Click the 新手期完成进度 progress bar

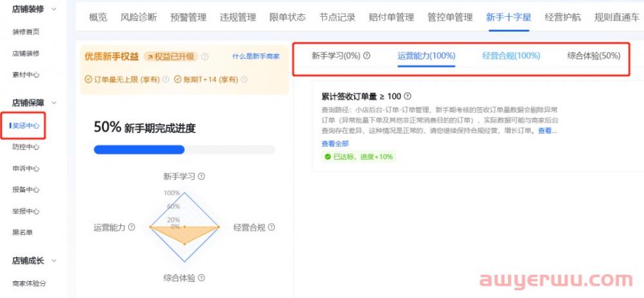click(184, 150)
